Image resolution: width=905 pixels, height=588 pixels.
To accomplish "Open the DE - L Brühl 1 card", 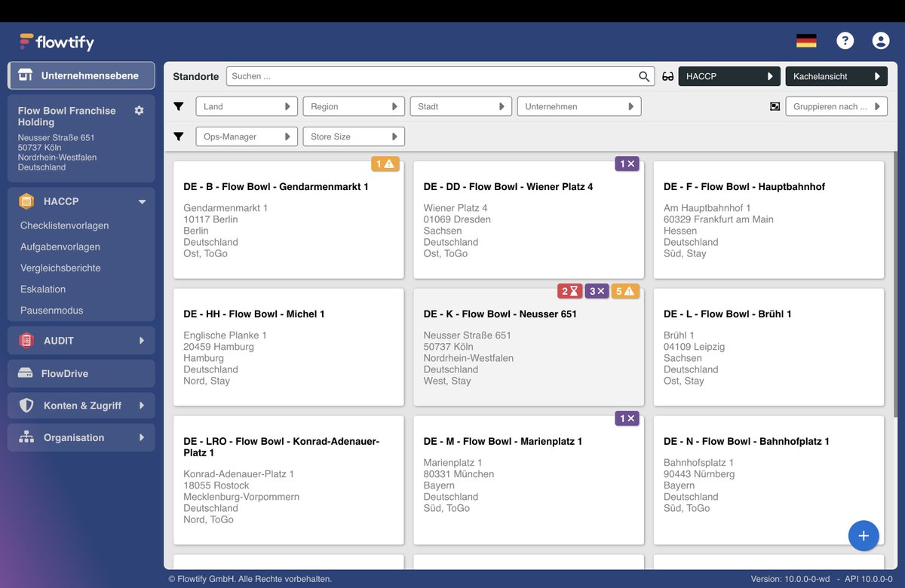I will tap(768, 347).
